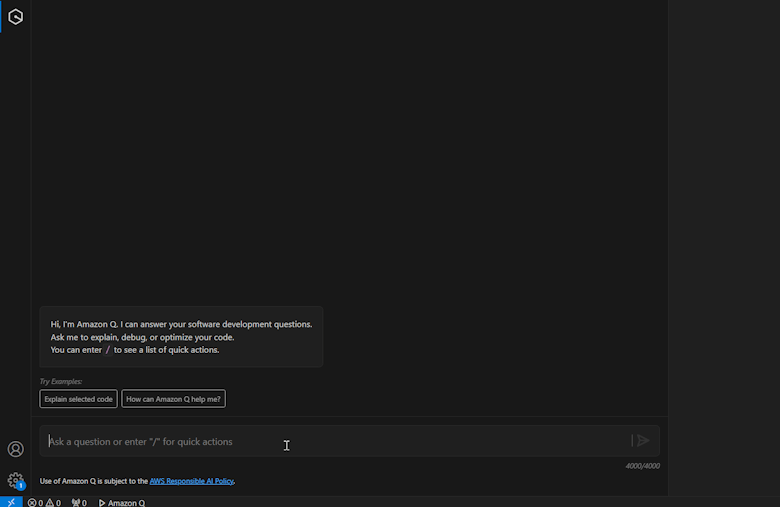Viewport: 780px width, 507px height.
Task: Click the blue badge on the gear icon
Action: point(21,486)
